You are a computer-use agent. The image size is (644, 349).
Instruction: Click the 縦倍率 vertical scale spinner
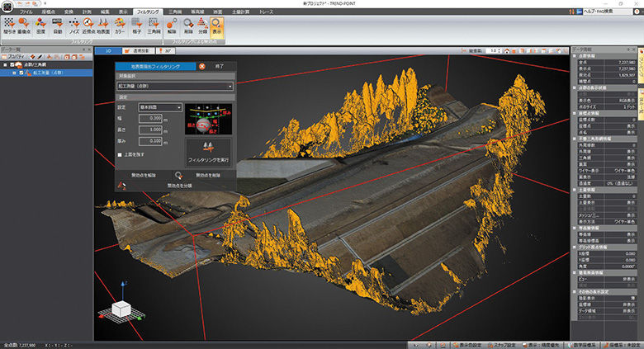pyautogui.click(x=493, y=51)
